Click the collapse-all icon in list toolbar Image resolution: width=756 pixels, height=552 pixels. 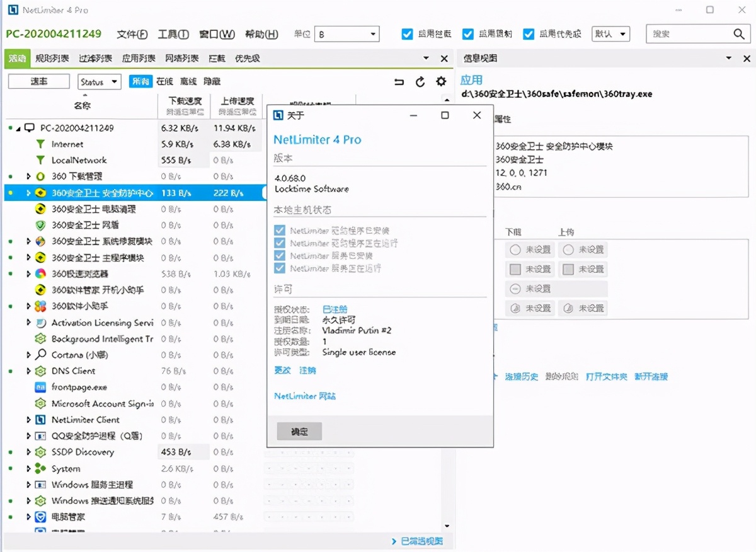(x=399, y=82)
